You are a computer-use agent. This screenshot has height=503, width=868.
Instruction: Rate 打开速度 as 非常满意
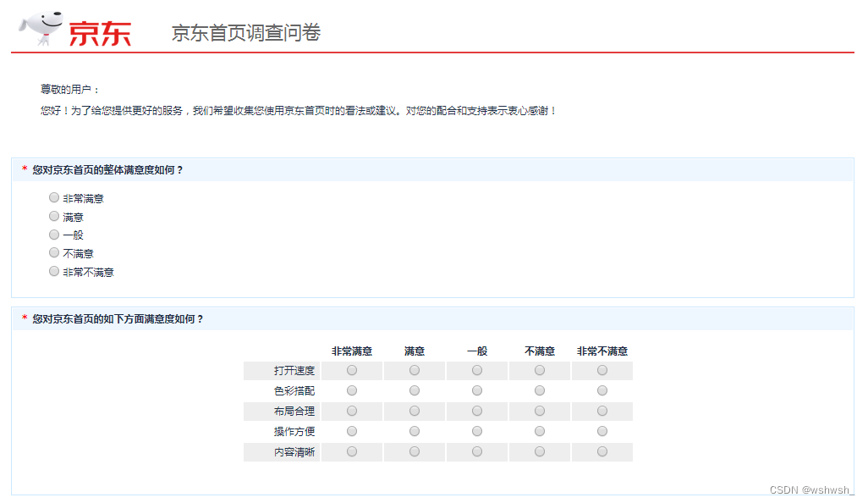point(352,370)
